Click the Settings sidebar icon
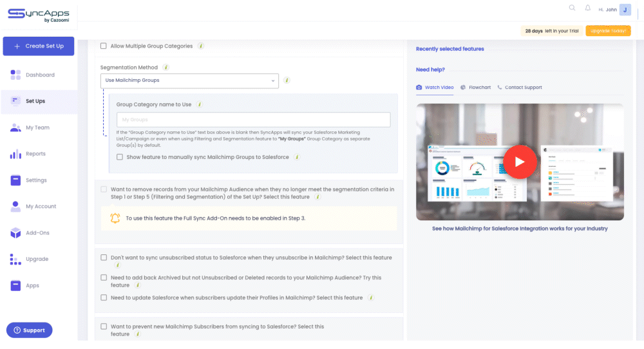The image size is (644, 349). click(15, 180)
